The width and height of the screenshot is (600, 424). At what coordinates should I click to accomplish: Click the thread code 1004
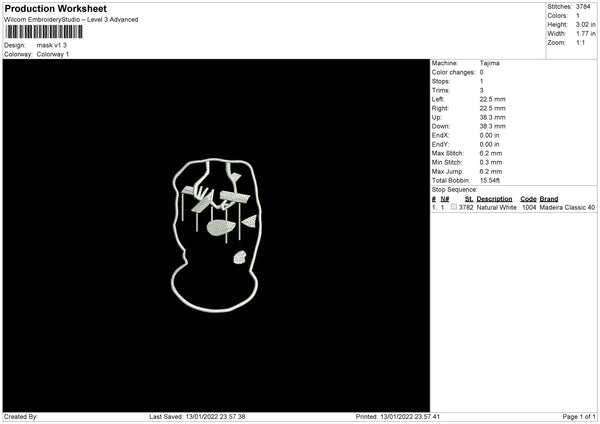[529, 207]
